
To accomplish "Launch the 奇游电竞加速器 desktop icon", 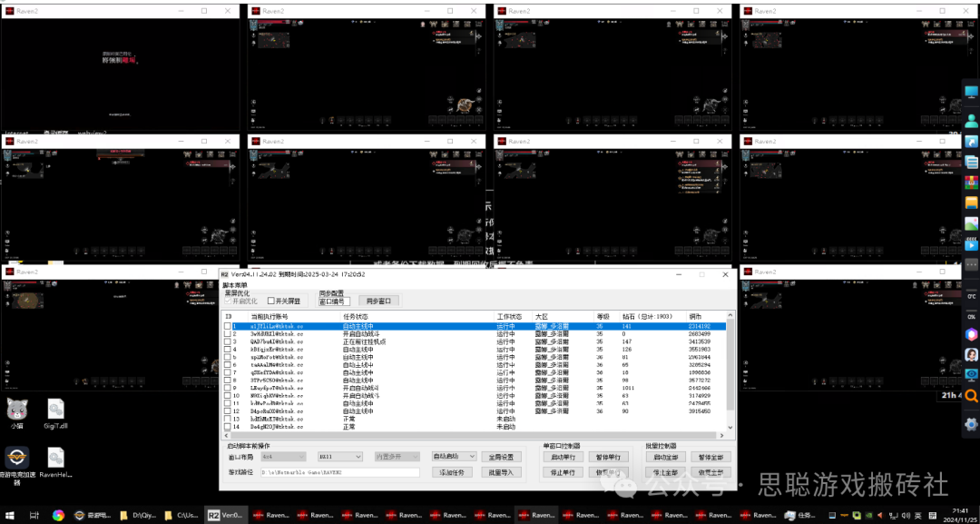I will coord(17,459).
